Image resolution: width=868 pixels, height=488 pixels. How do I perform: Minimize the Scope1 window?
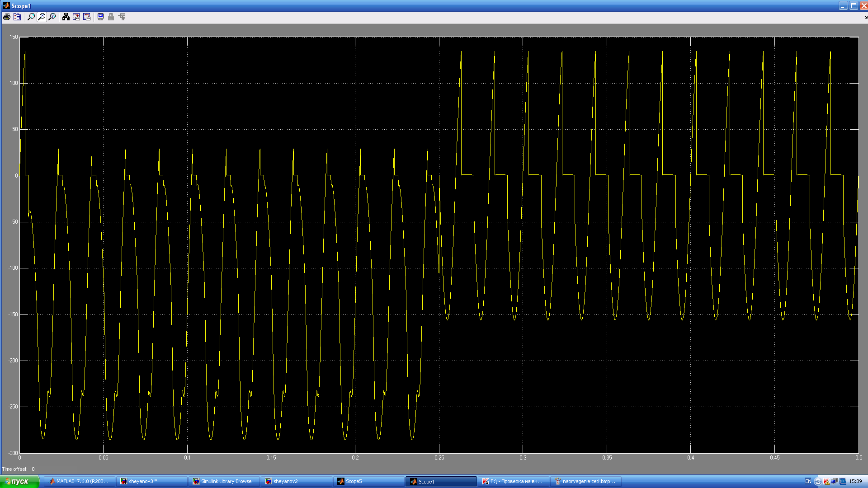coord(843,5)
